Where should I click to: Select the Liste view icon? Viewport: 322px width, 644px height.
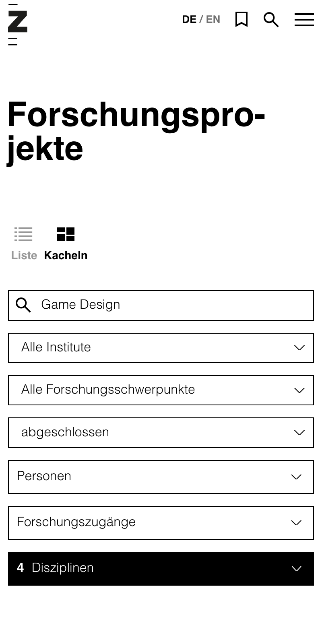coord(23,234)
